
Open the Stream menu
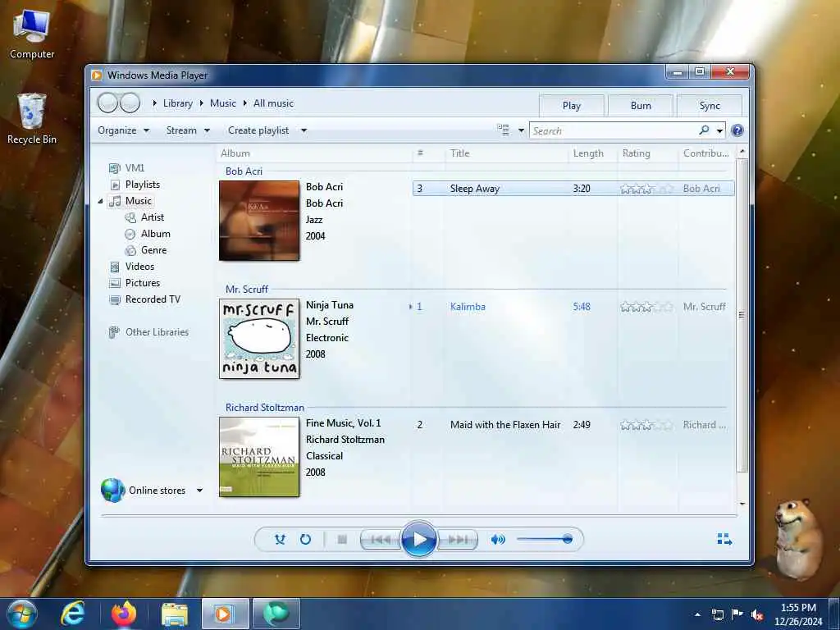tap(188, 130)
